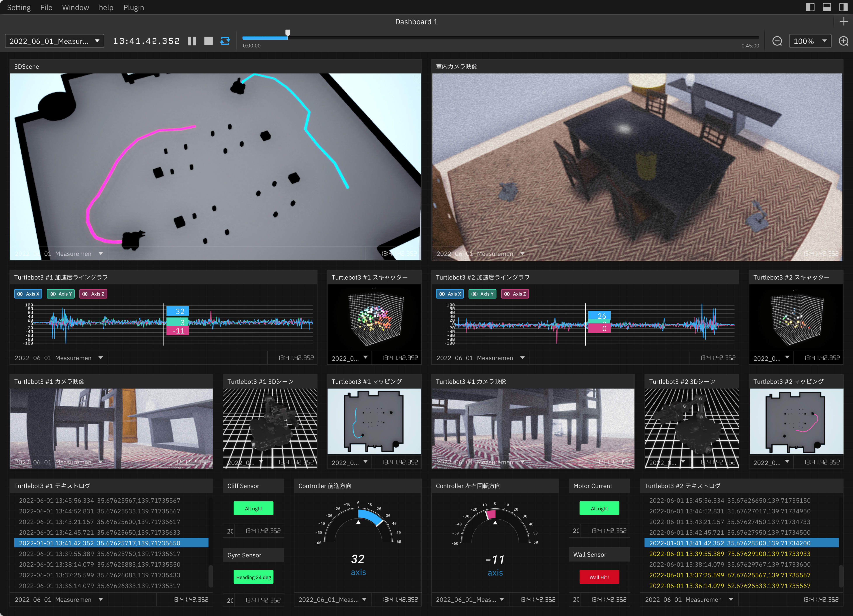Switch to bottom panel layout icon
853x616 pixels.
click(827, 7)
